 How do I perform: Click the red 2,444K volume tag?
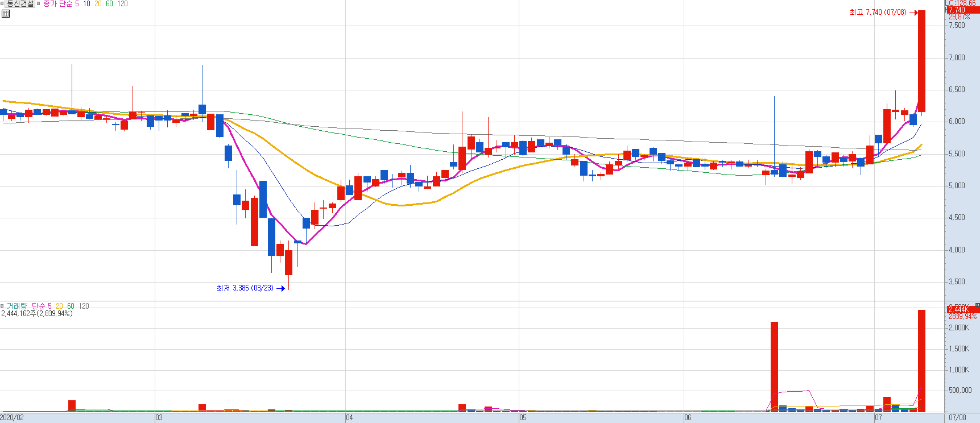962,309
